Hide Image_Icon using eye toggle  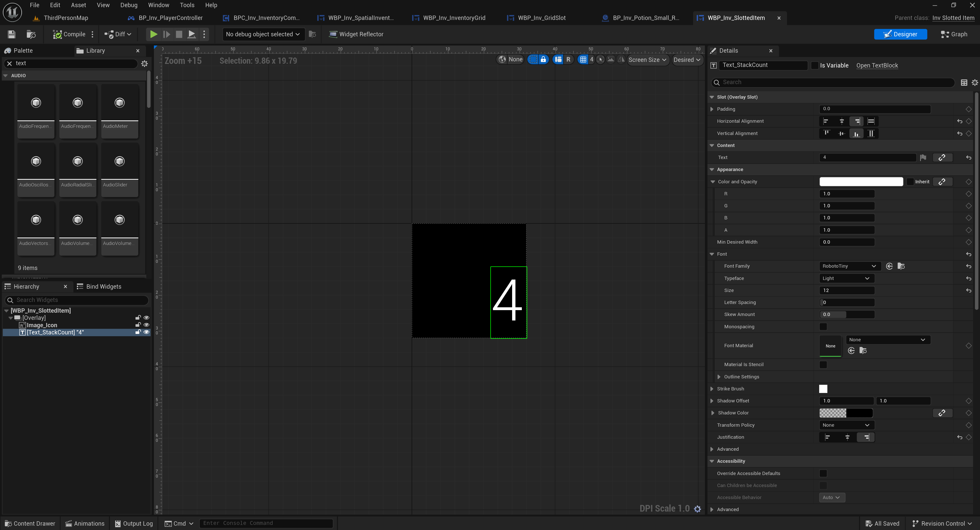146,325
